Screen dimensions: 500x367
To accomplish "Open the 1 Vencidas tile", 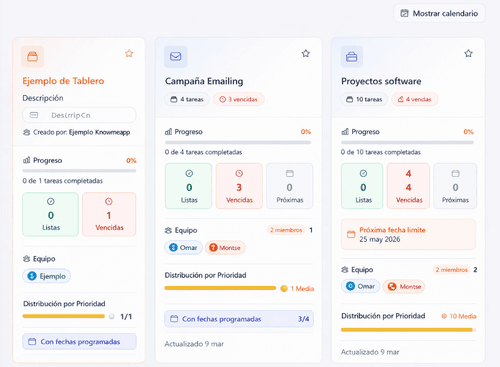I will point(109,214).
